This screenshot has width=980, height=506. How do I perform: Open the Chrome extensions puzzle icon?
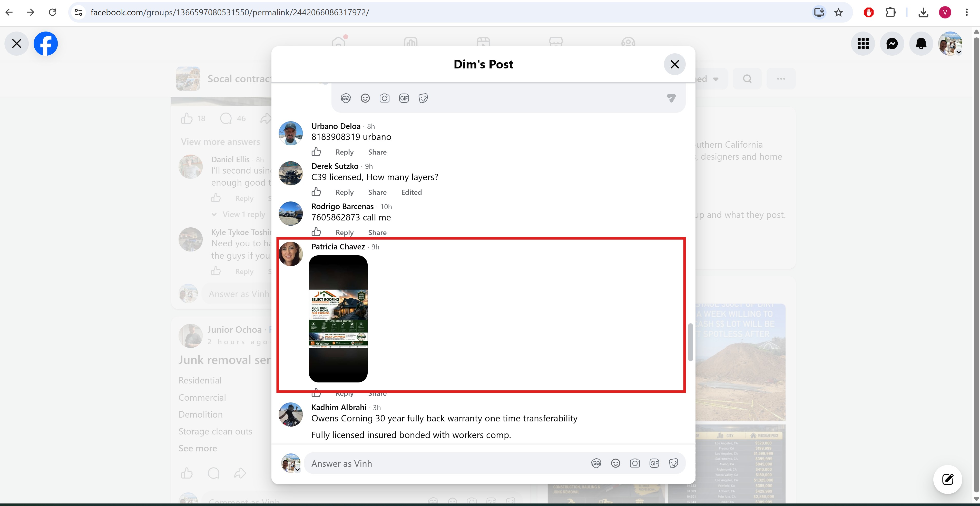tap(890, 13)
